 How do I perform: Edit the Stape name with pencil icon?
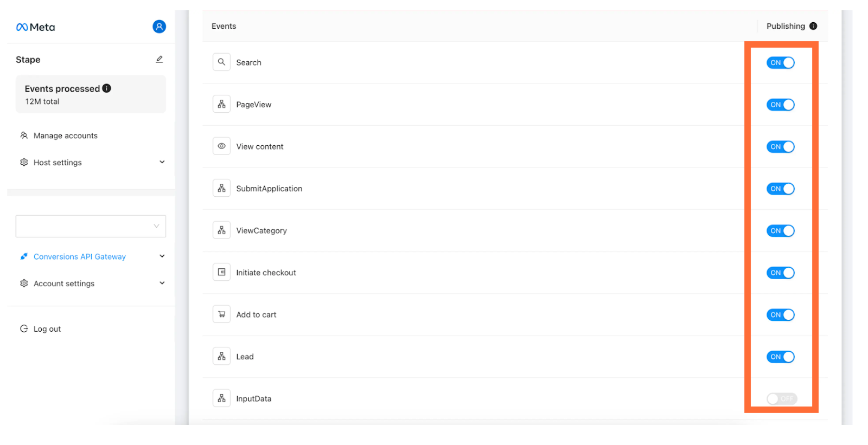pos(159,59)
